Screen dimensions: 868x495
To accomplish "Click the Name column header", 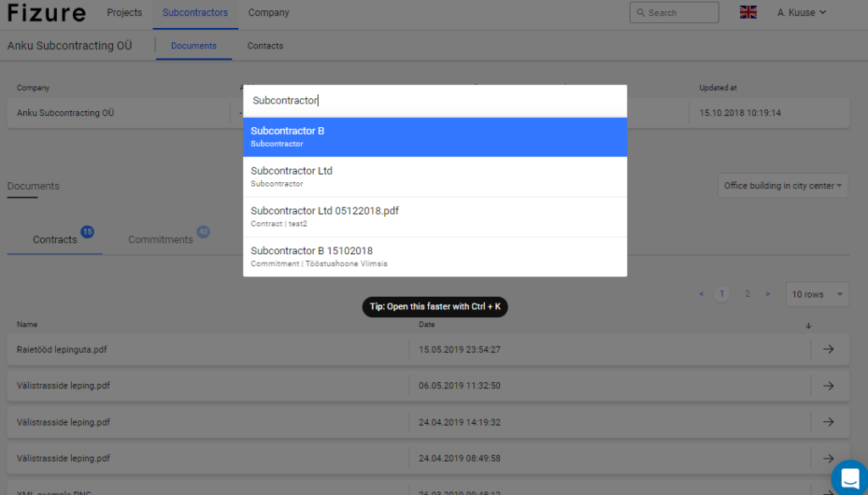I will coord(27,325).
